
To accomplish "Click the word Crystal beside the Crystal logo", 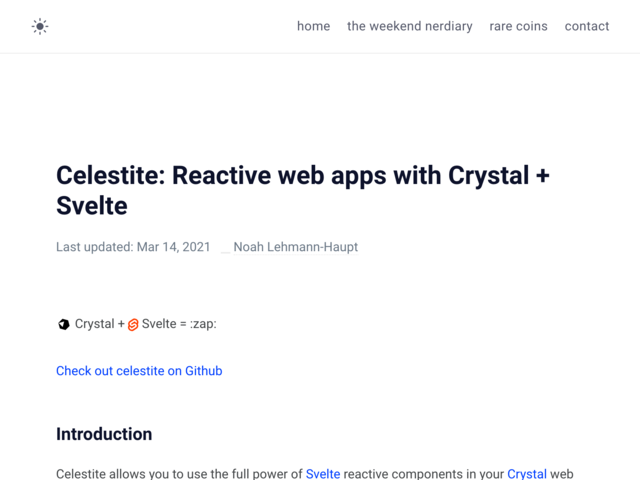I will pyautogui.click(x=95, y=324).
